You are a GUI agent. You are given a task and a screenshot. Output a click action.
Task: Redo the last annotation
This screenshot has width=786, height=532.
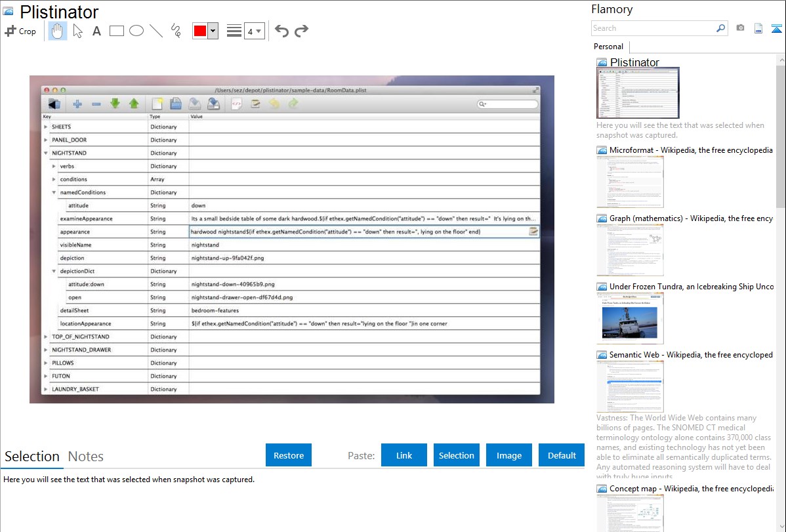(x=301, y=31)
